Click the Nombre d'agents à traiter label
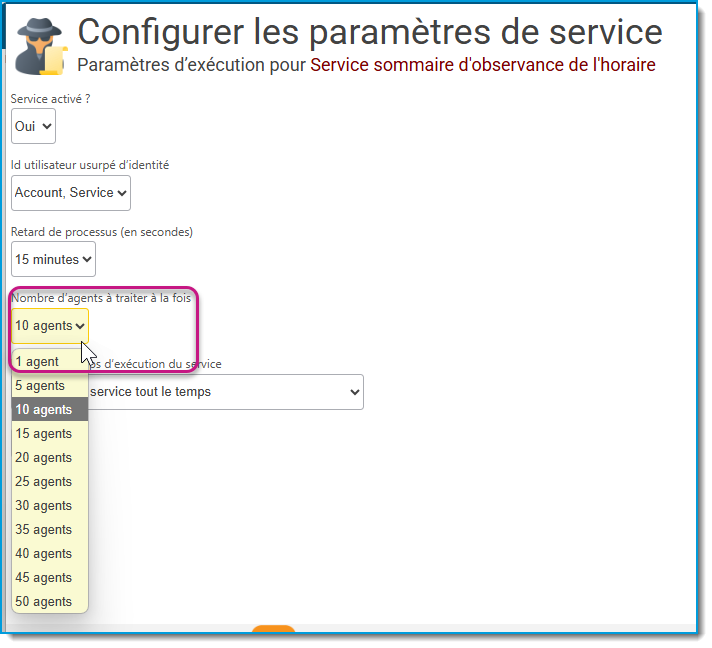The width and height of the screenshot is (712, 648). click(101, 298)
